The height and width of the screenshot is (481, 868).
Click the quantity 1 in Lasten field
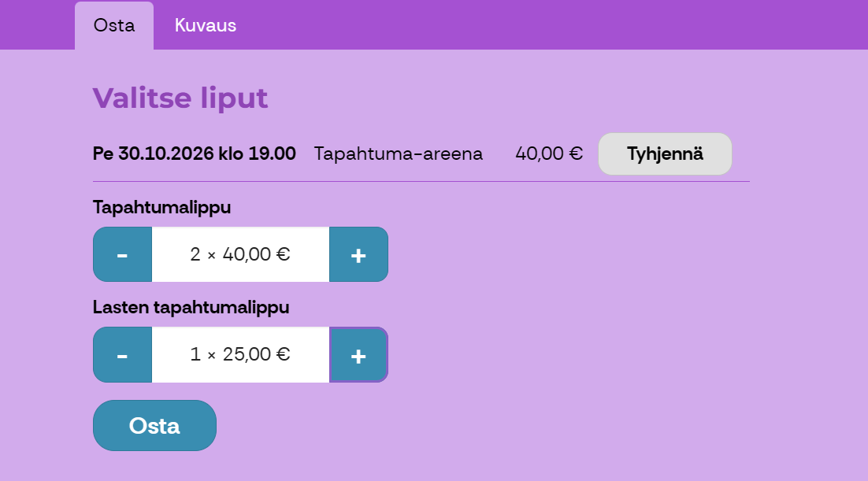[x=195, y=354]
